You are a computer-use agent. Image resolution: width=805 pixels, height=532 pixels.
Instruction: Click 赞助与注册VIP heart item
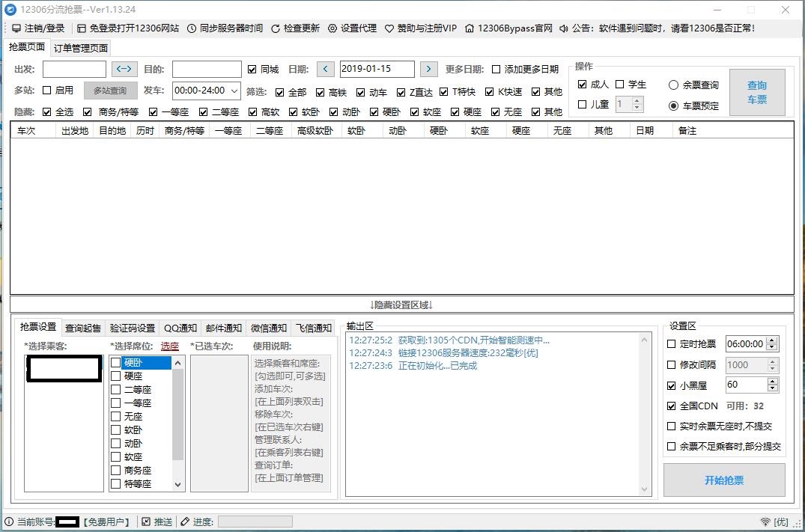tap(420, 28)
